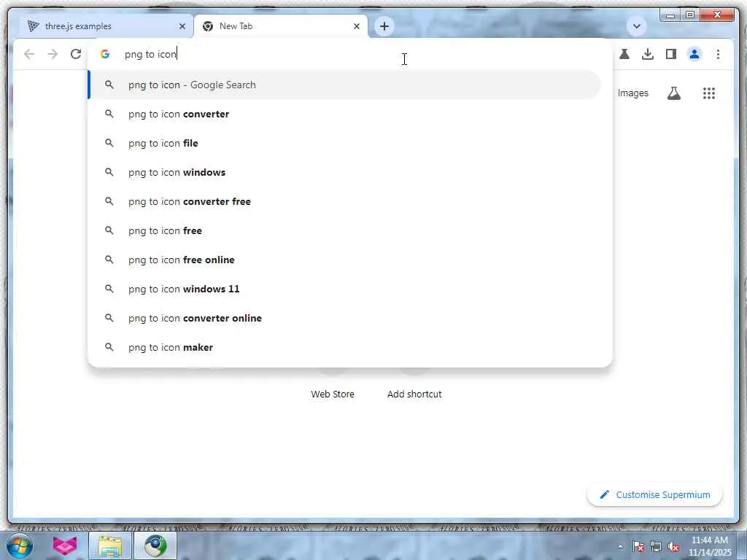Open the Windows Start orb
Viewport: 747px width, 560px height.
(20, 545)
